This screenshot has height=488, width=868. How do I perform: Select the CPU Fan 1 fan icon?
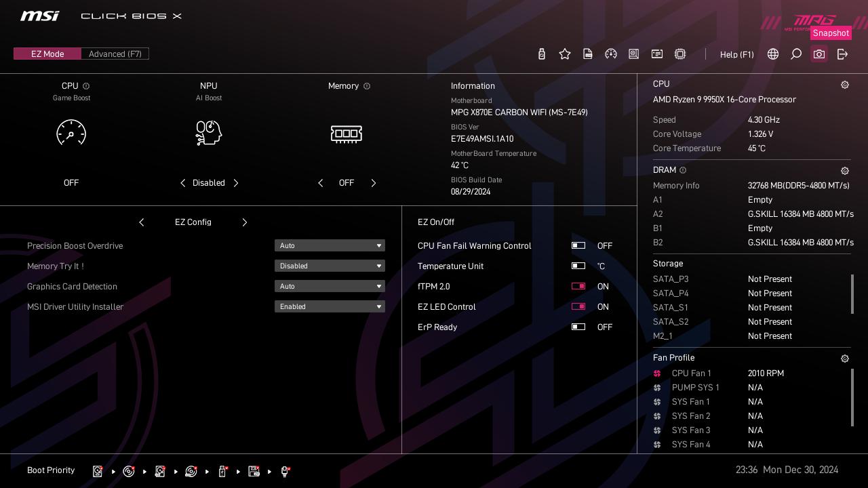[657, 373]
